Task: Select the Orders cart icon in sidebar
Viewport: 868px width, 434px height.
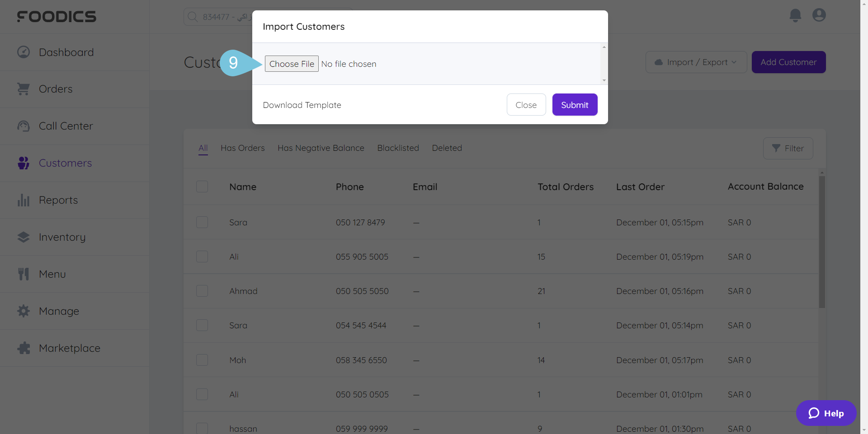Action: click(24, 89)
